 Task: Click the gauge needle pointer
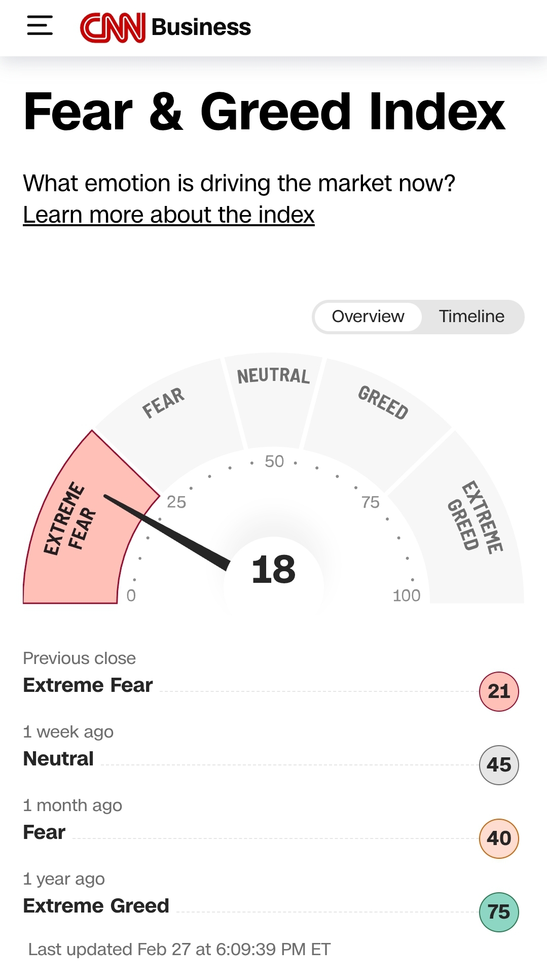pos(167,533)
